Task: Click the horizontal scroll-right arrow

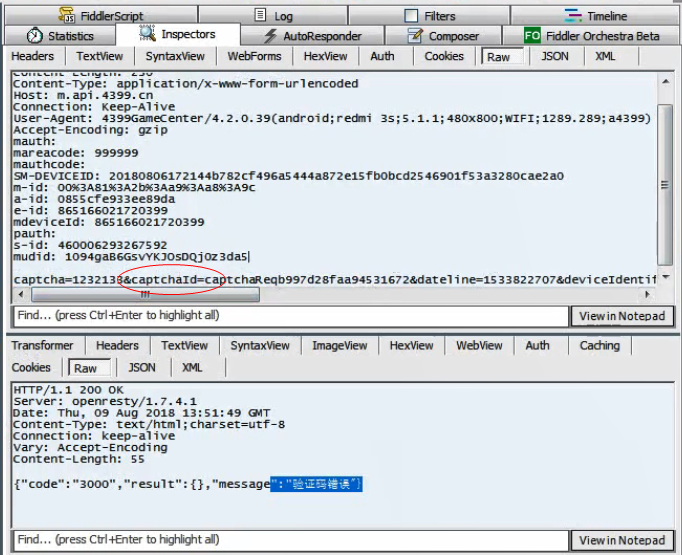Action: click(x=647, y=294)
